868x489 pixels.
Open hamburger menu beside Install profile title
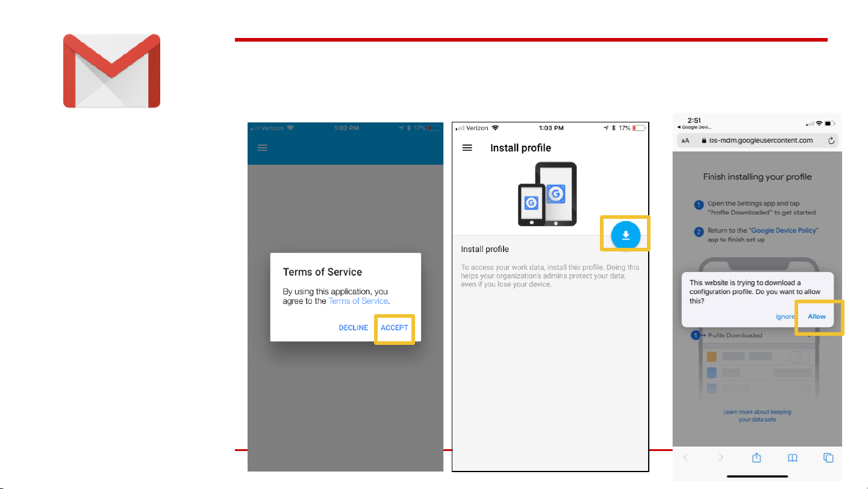click(x=467, y=148)
